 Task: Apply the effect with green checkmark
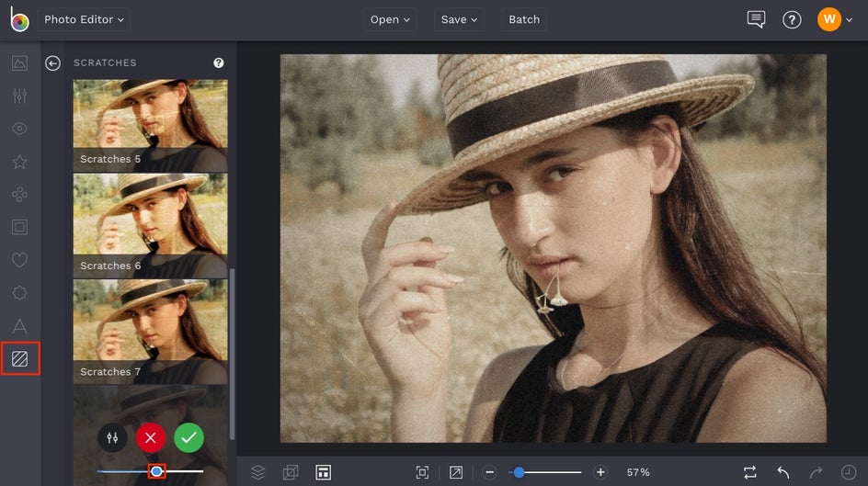[x=188, y=437]
